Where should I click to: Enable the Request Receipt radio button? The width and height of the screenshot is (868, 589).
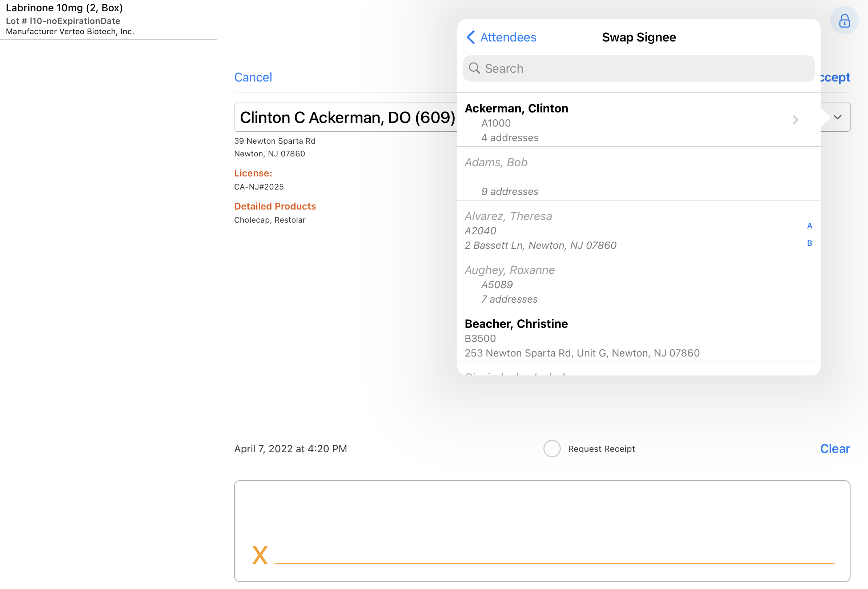552,449
